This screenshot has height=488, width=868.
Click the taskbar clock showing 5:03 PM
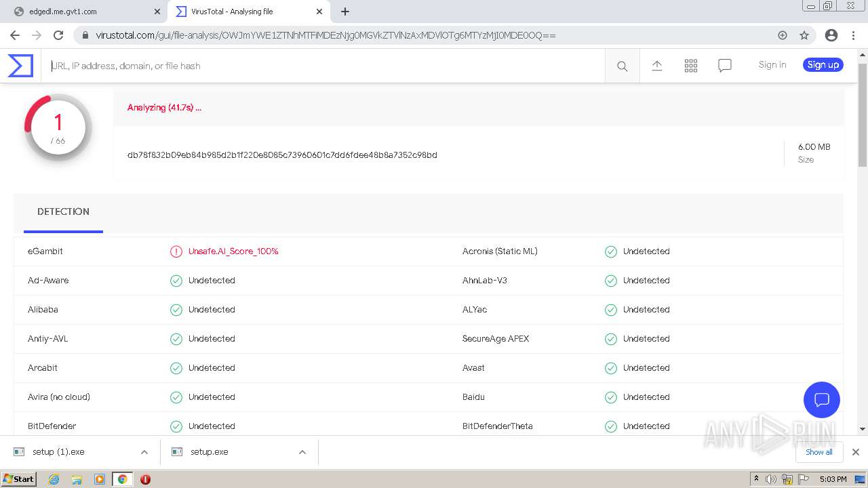(x=833, y=479)
